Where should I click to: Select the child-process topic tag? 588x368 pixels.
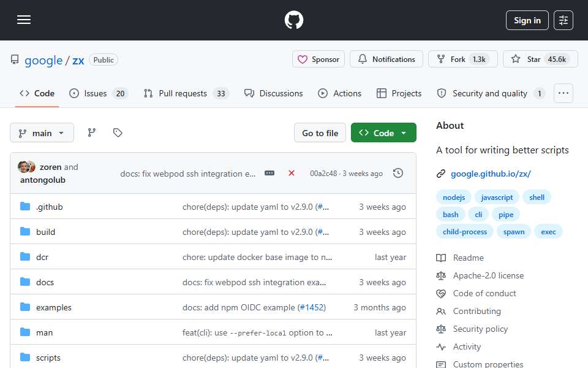coord(465,232)
